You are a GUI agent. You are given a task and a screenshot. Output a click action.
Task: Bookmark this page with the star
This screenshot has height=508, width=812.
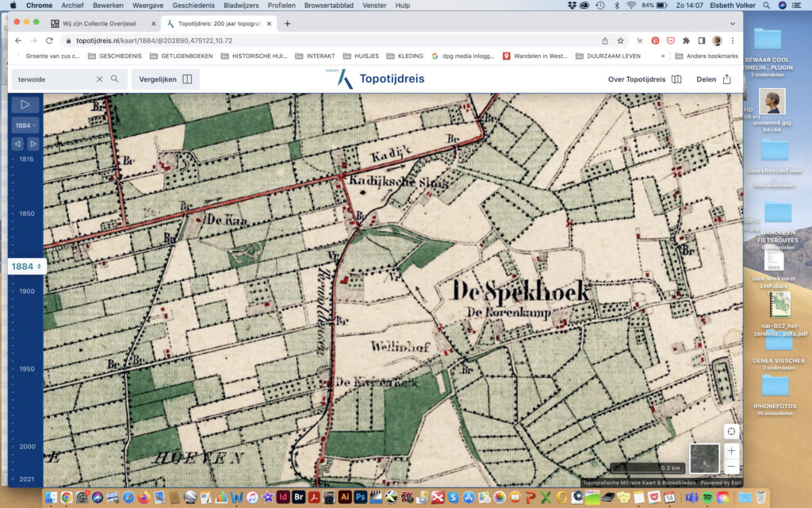point(621,40)
